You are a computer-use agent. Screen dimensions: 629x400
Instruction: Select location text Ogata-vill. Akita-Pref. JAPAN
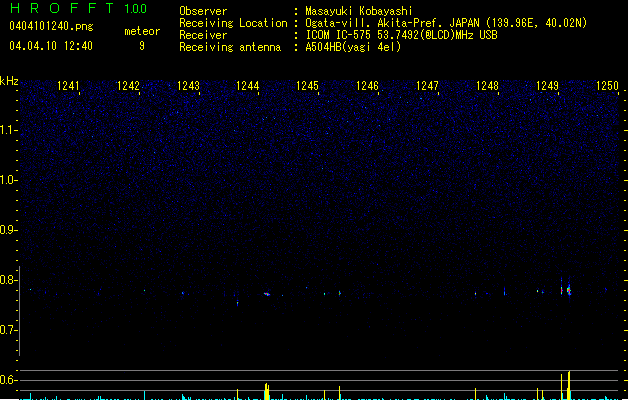click(x=392, y=23)
